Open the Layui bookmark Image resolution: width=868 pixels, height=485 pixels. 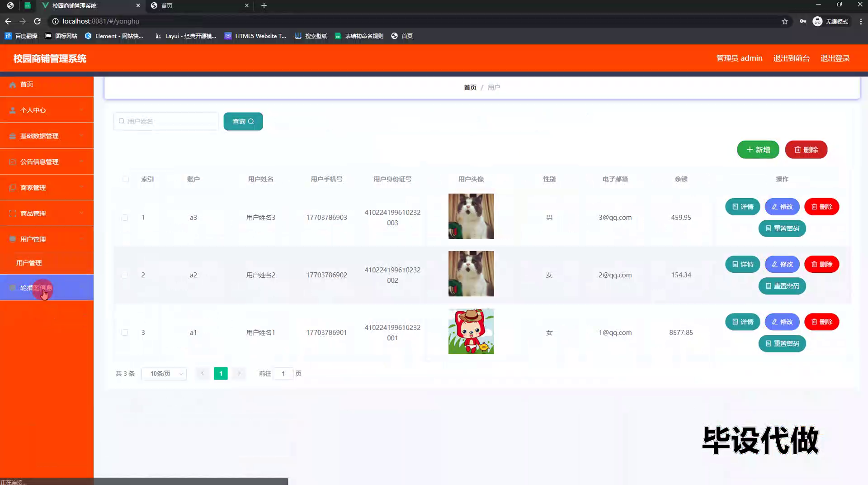point(185,36)
